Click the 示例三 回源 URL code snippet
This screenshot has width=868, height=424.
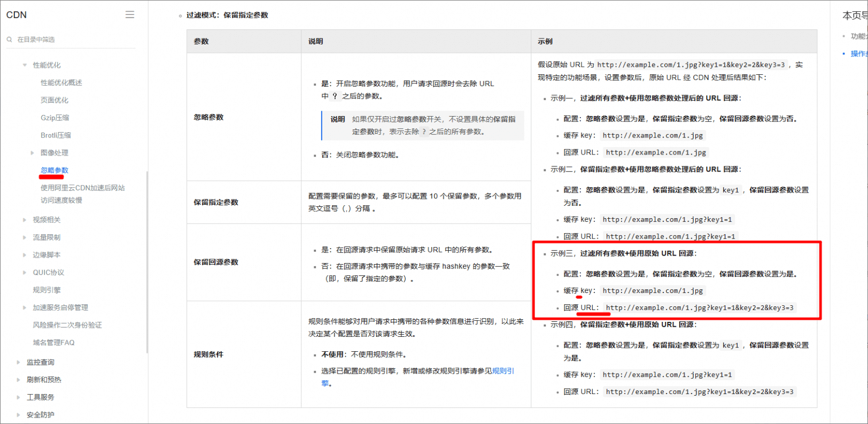click(x=700, y=308)
